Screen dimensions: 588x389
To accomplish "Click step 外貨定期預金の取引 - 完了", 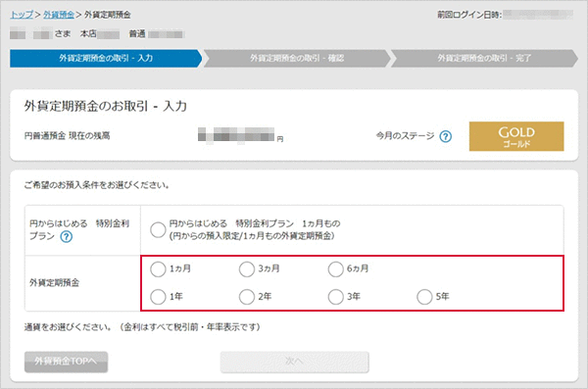I will point(484,58).
